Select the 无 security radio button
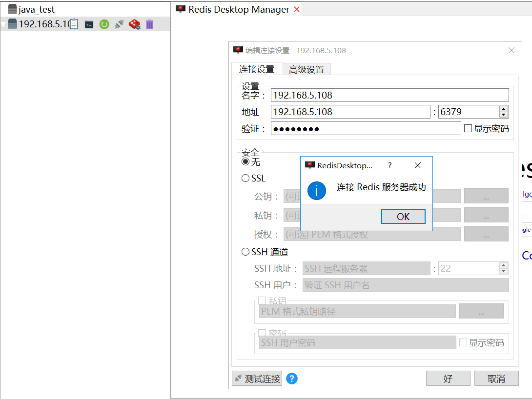532x399 pixels. tap(246, 162)
